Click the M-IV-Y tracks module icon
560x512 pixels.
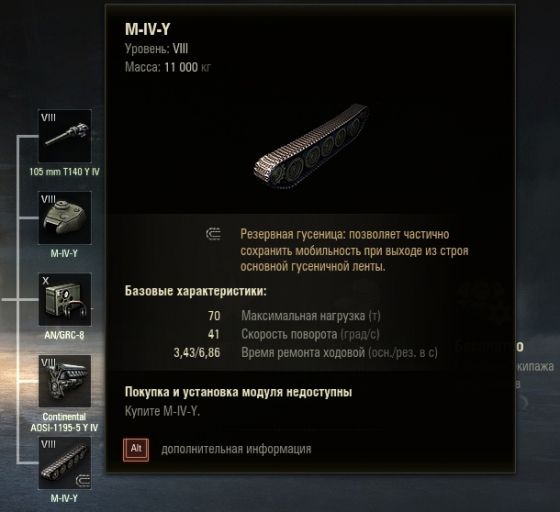tap(65, 463)
